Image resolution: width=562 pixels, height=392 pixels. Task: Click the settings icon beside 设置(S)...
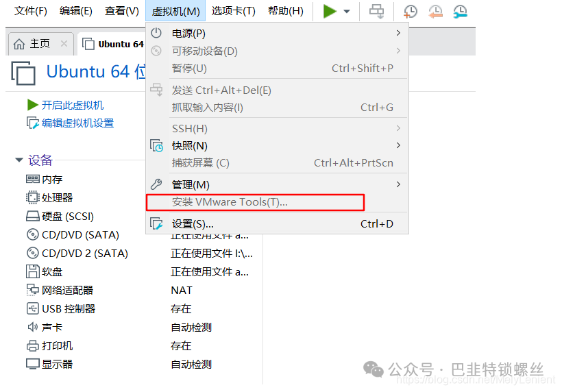pos(156,224)
